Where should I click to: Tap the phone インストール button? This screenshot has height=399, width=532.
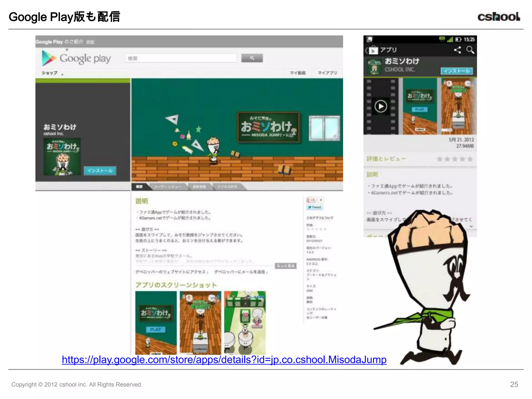click(457, 71)
